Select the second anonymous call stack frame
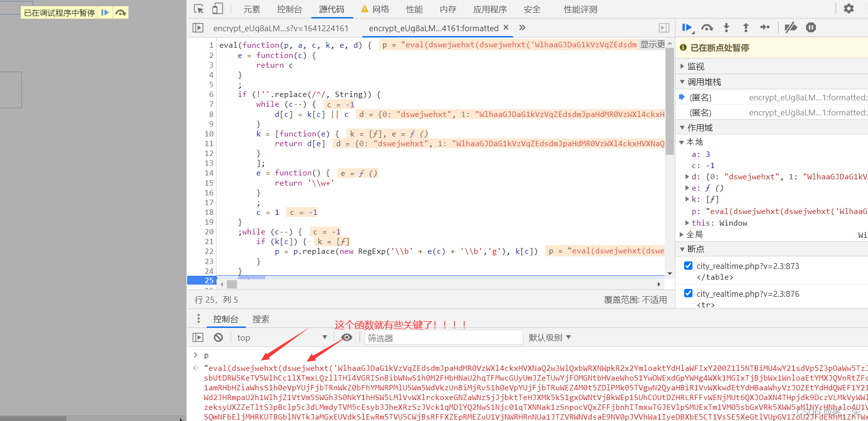This screenshot has height=421, width=868. pos(771,113)
